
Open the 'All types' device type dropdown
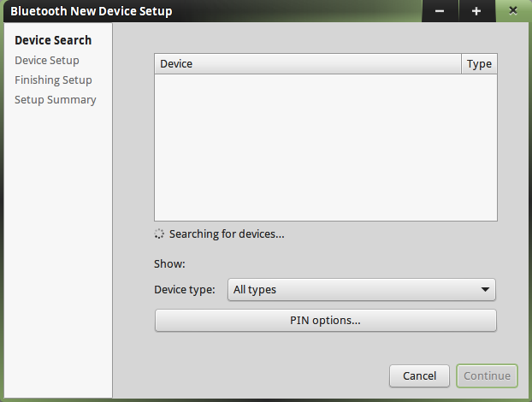[x=361, y=290]
